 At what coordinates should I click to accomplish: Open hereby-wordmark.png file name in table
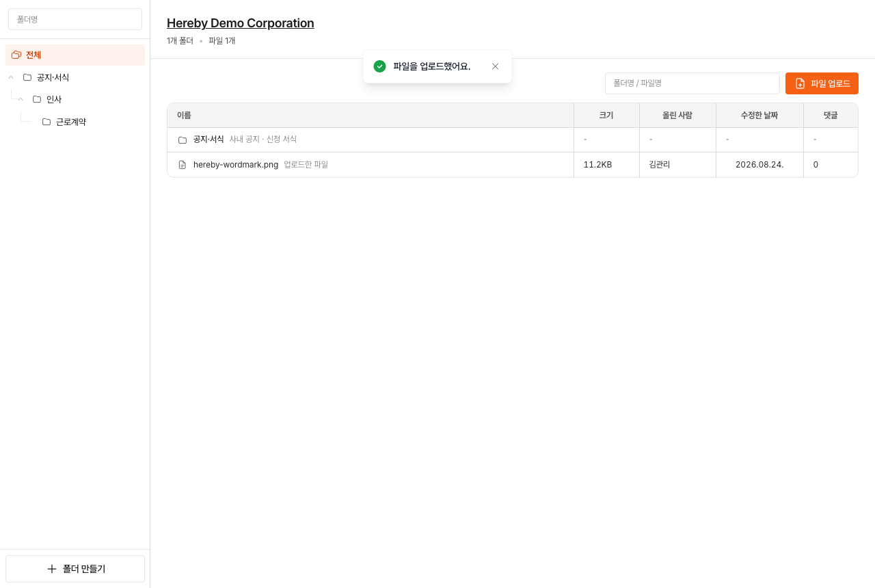tap(236, 165)
